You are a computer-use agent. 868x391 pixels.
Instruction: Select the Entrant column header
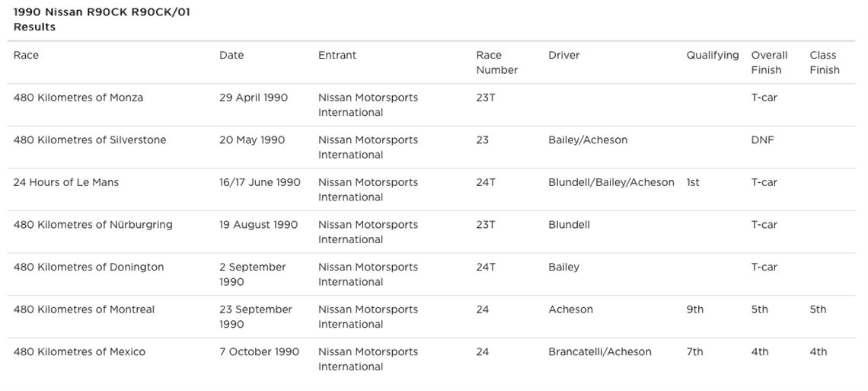[337, 55]
